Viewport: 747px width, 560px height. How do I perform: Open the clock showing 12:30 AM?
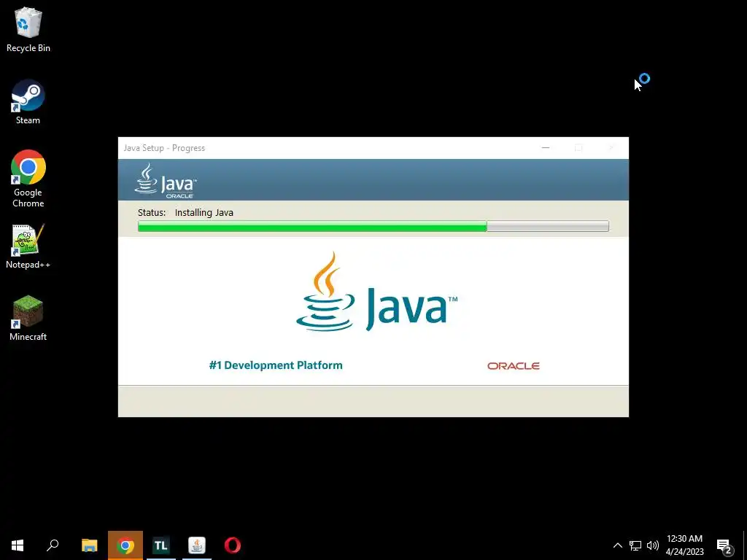point(684,545)
